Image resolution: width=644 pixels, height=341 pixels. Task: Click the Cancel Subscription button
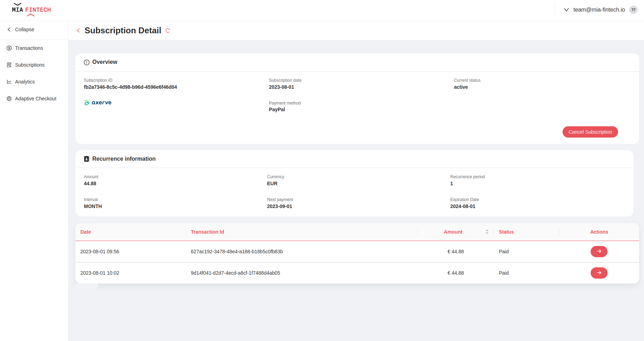tap(590, 132)
